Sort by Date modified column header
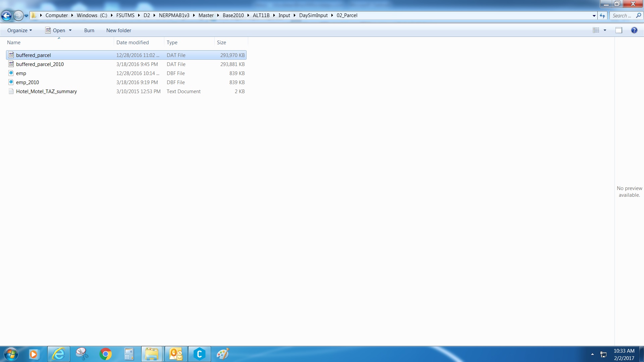644x362 pixels. click(132, 42)
